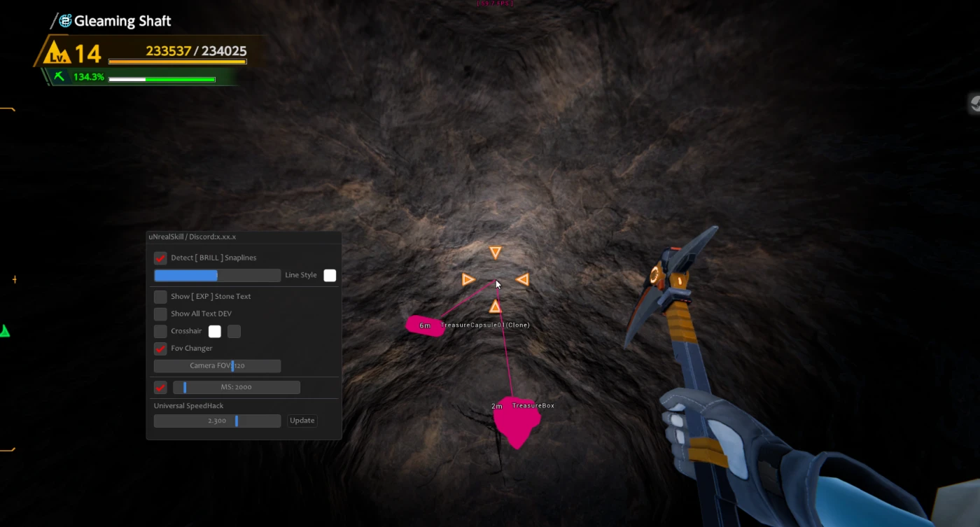The image size is (980, 527).
Task: Click the uNrealSkill / Discord title bar
Action: [244, 237]
